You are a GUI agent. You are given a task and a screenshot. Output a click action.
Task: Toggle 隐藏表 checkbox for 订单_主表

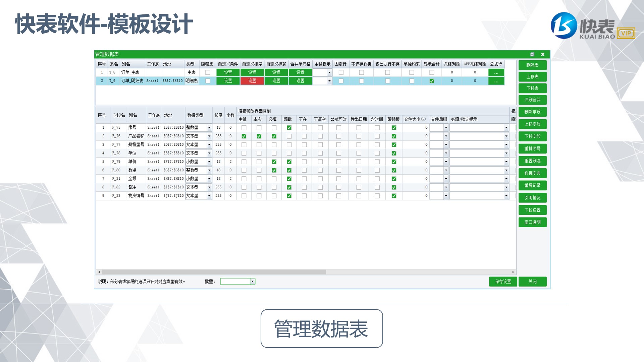pyautogui.click(x=208, y=72)
